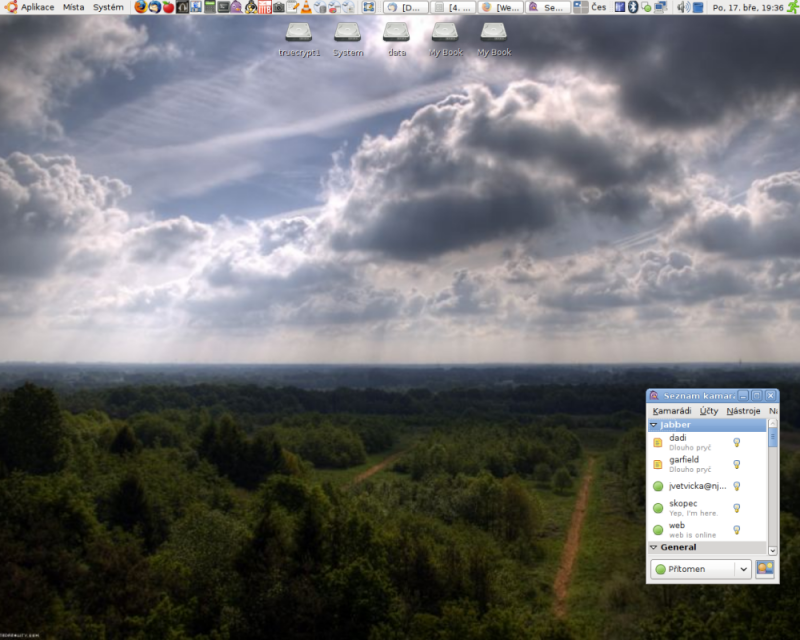Select buddy skopec in the list
Image resolution: width=800 pixels, height=640 pixels.
[683, 508]
